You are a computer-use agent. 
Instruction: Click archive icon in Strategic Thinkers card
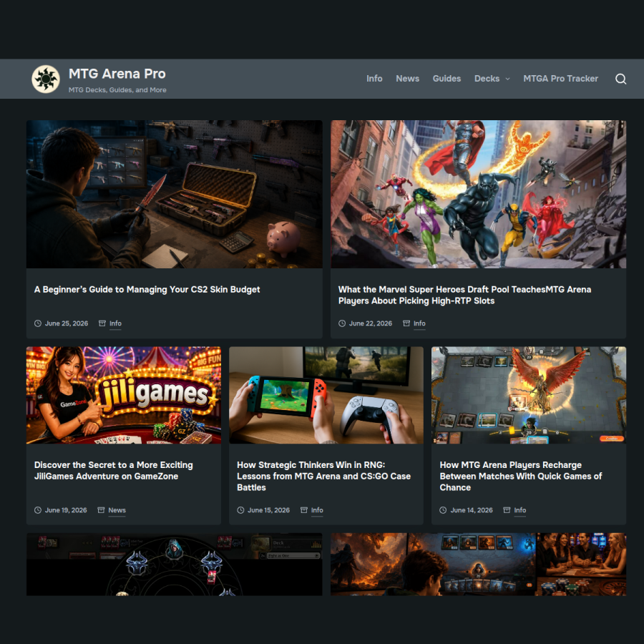click(304, 510)
